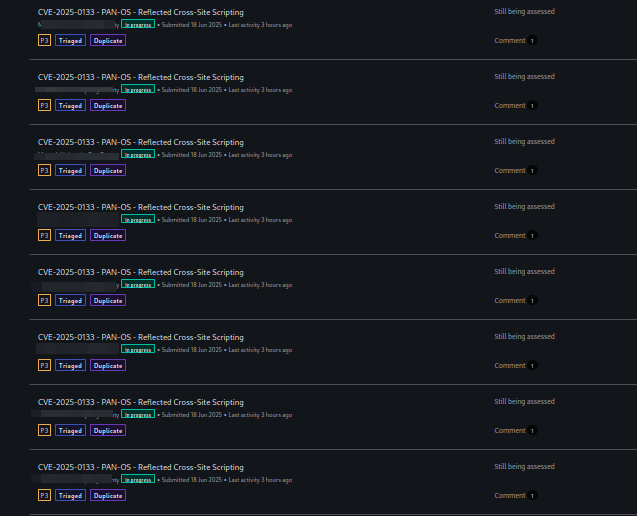Click the P3 priority badge in the third submission
Image resolution: width=637 pixels, height=516 pixels.
(44, 170)
